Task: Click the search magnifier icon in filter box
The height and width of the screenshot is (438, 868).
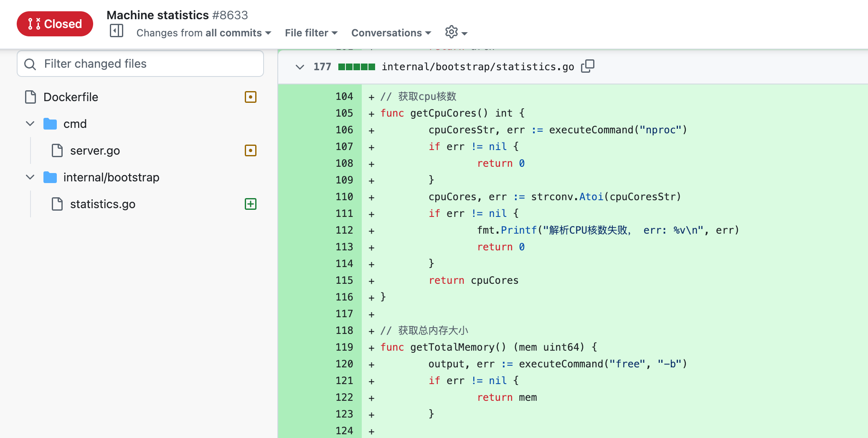Action: [x=30, y=64]
